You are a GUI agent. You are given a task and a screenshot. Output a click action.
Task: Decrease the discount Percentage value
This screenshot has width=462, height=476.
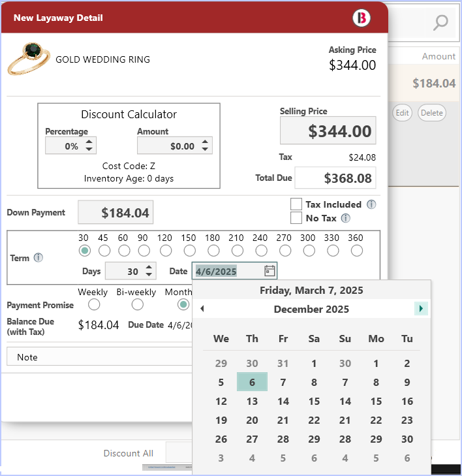[89, 149]
